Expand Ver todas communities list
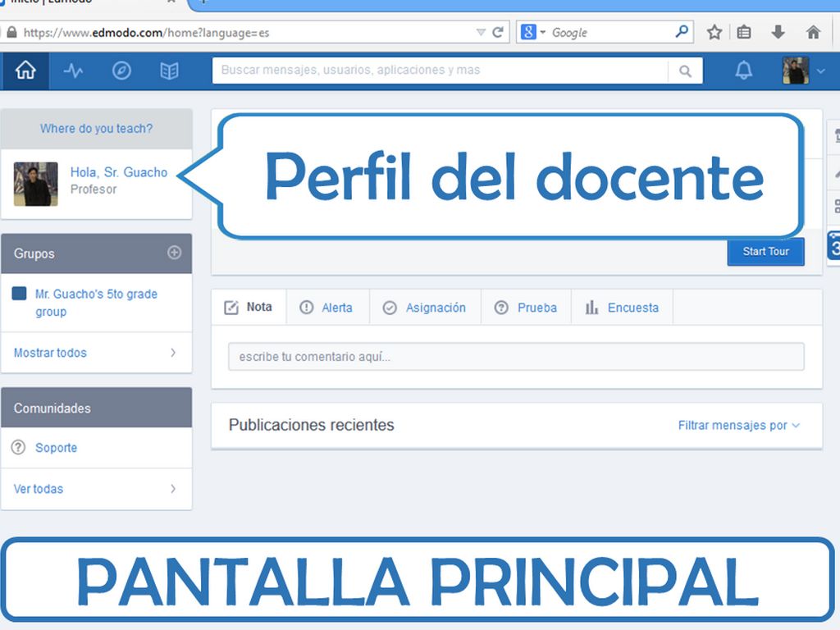 coord(96,489)
